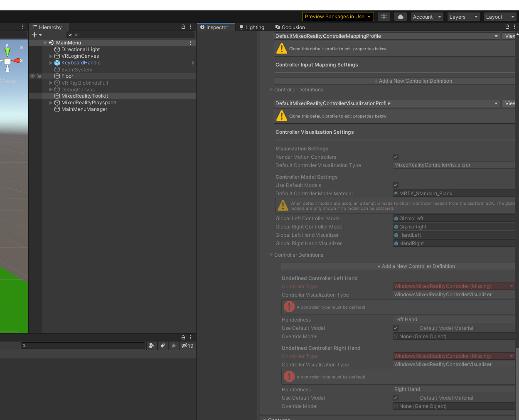
Task: Open MainMenu scene three-dot context menu
Action: tap(191, 43)
